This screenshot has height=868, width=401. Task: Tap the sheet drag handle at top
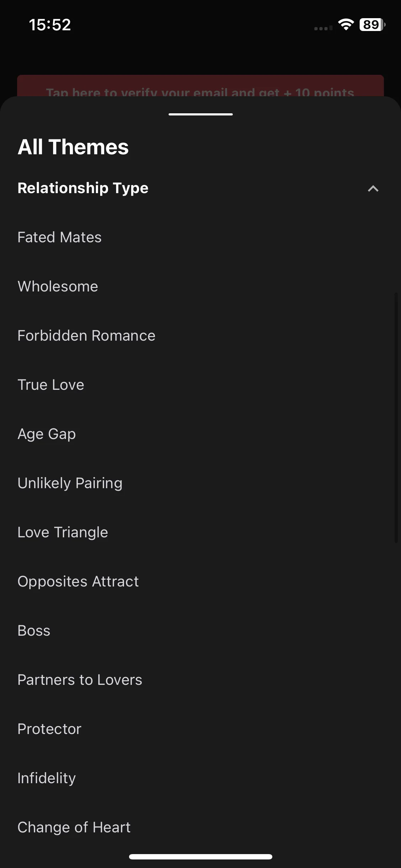tap(201, 114)
